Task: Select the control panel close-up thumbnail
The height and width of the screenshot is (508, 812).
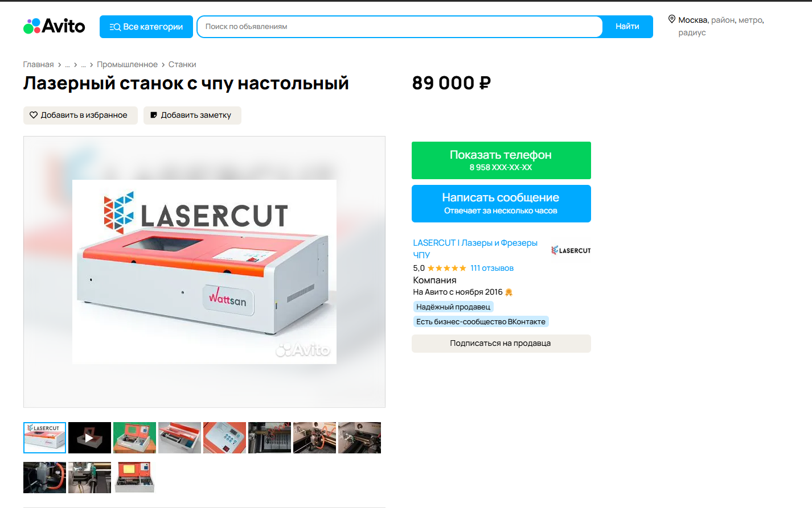Action: point(224,437)
